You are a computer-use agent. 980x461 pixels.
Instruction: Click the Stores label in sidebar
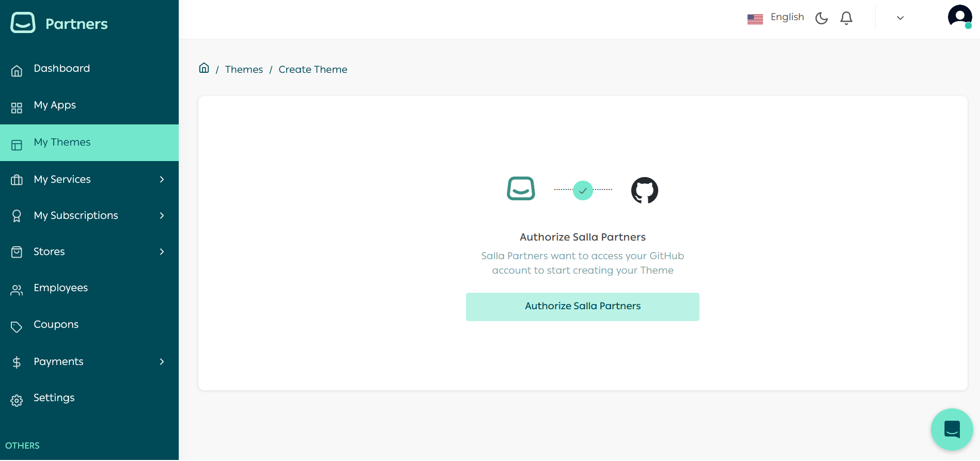(x=49, y=251)
